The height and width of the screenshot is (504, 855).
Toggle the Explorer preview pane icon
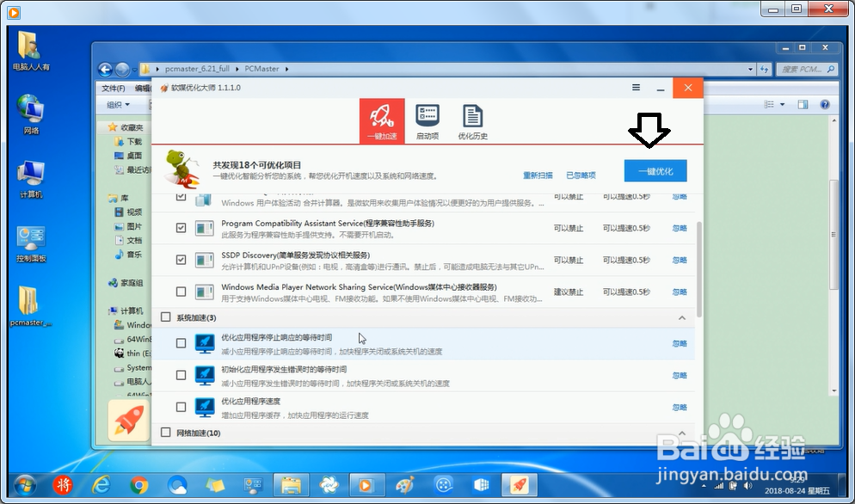coord(803,104)
